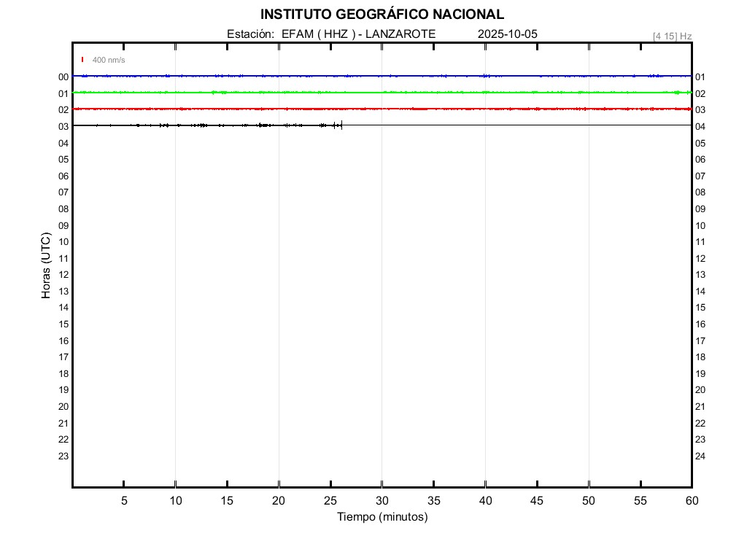
Task: Click the 400 nm/s scale text
Action: click(109, 60)
